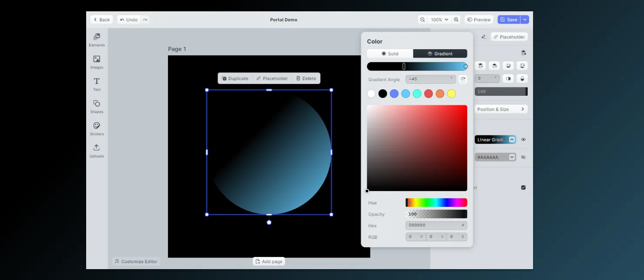Viewport: 644px width, 280px height.
Task: Click the opacity bar showing 100 in right panel
Action: pyautogui.click(x=501, y=91)
